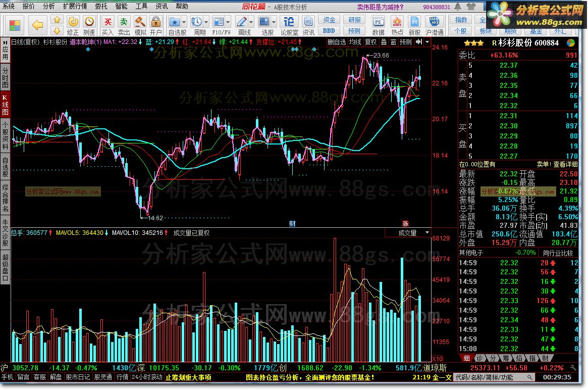Open the 数据 PE data icon
The image size is (588, 390).
click(x=378, y=22)
